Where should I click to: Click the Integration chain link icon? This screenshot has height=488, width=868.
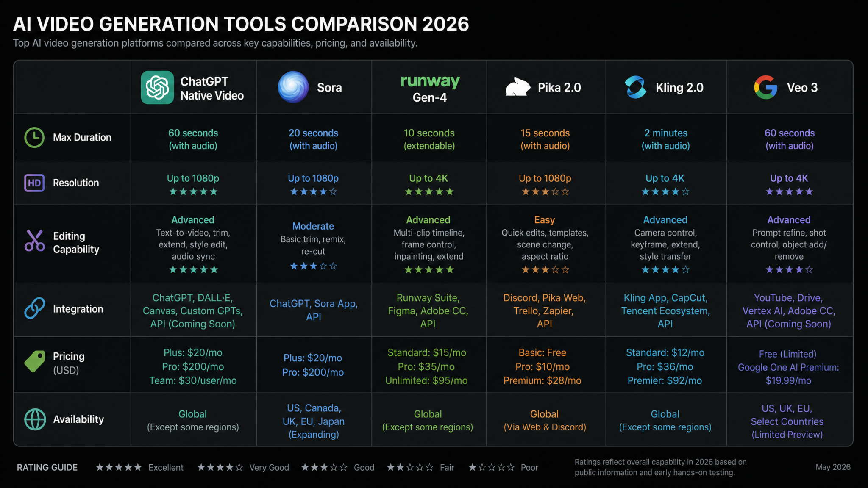point(34,308)
